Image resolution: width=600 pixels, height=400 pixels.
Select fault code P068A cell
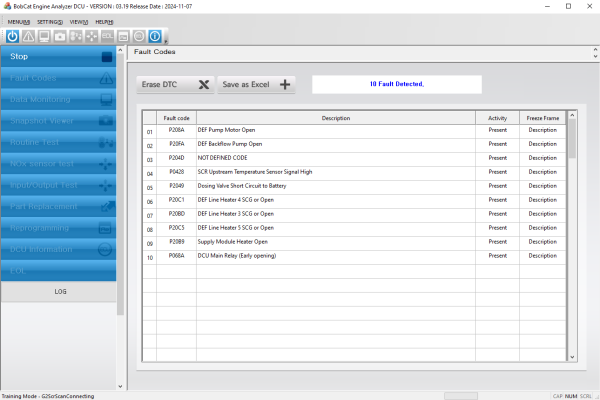(x=176, y=256)
